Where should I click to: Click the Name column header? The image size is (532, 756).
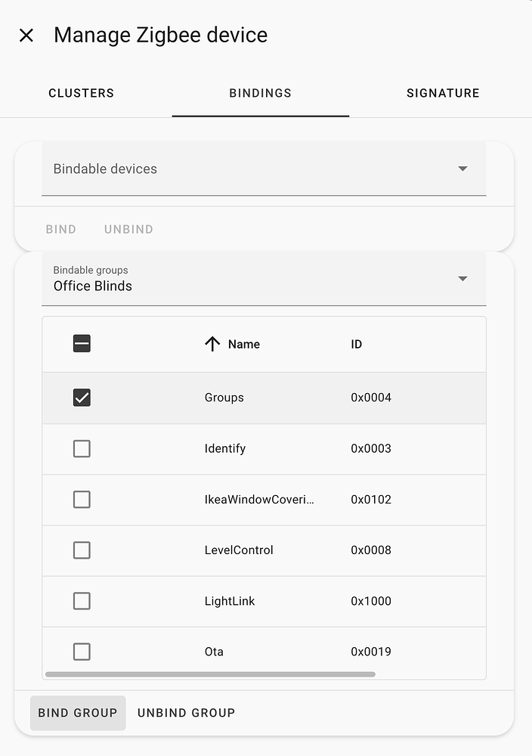pos(243,343)
